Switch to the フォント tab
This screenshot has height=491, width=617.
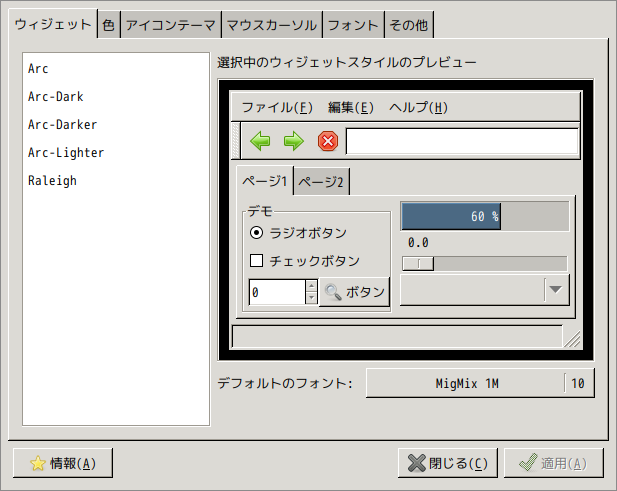tap(353, 25)
